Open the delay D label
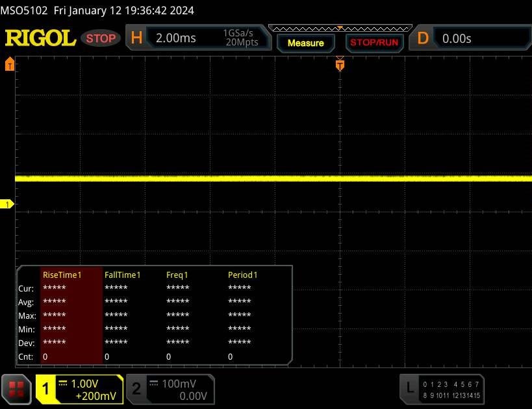532x409 pixels. tap(423, 38)
